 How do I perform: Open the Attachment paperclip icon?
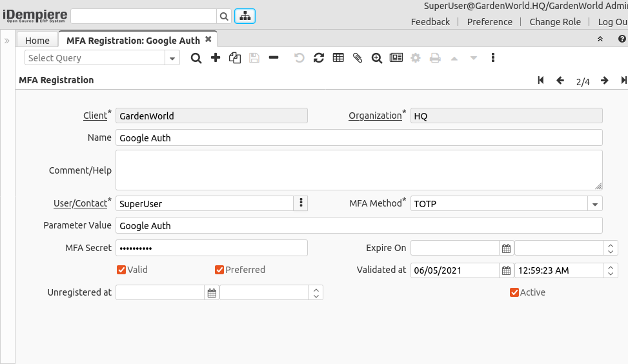358,58
